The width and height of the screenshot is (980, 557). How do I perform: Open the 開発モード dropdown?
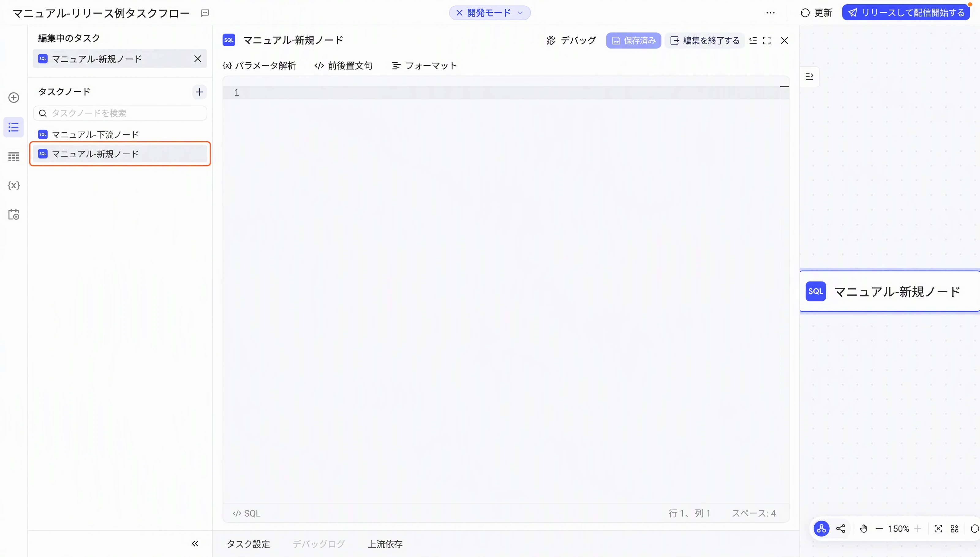[490, 13]
